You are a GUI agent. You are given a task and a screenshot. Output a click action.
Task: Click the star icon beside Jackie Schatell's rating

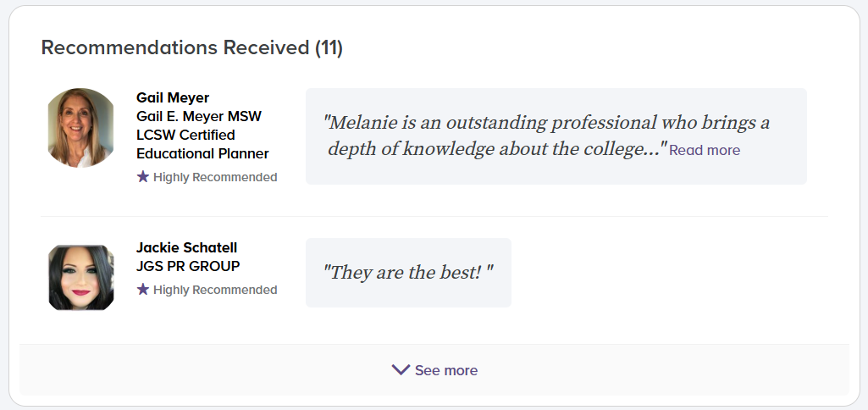pos(143,290)
